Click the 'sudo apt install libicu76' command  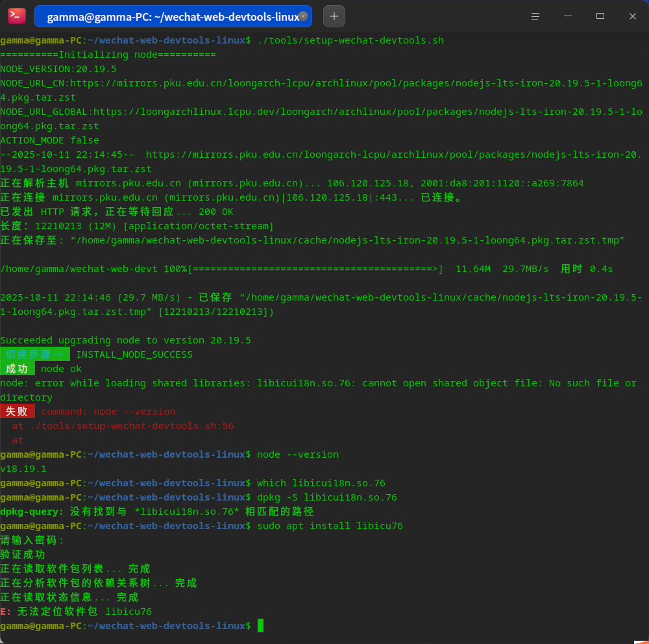[x=330, y=526]
